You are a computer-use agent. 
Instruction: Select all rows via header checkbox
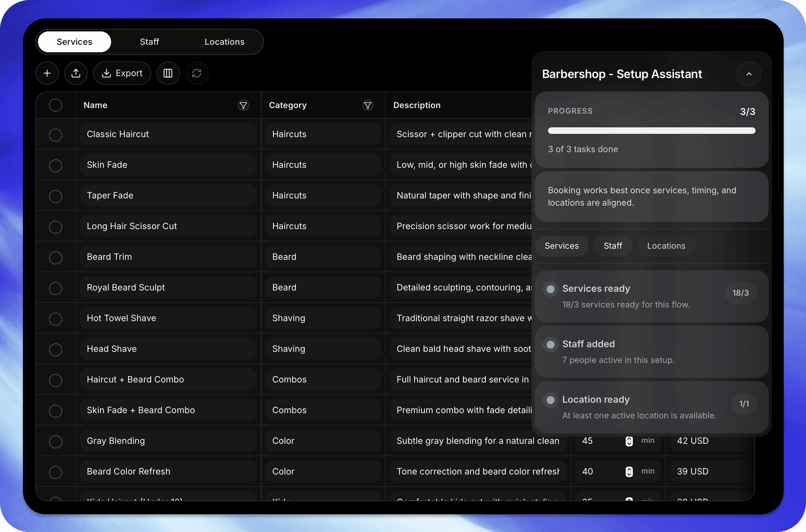[x=55, y=105]
